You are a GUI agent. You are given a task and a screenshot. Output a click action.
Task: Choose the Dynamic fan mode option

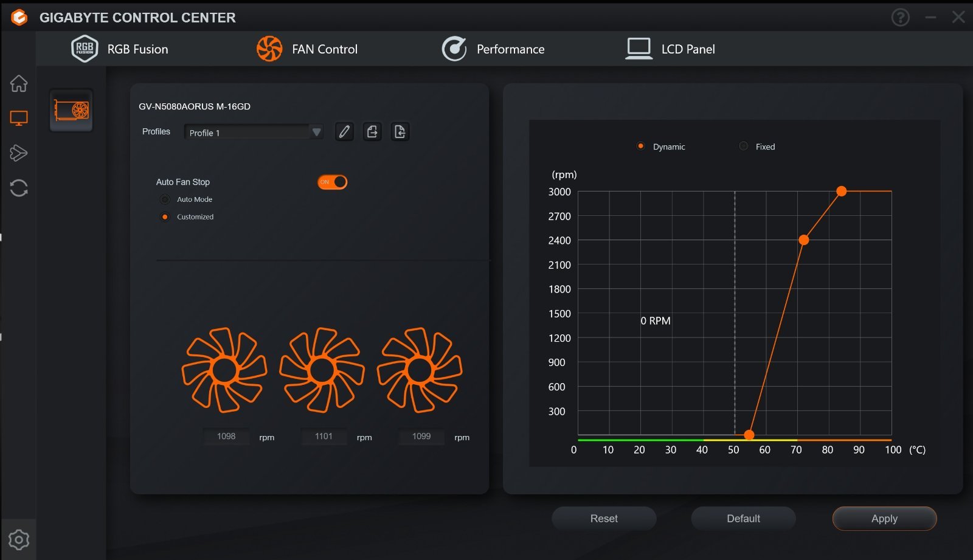tap(640, 147)
